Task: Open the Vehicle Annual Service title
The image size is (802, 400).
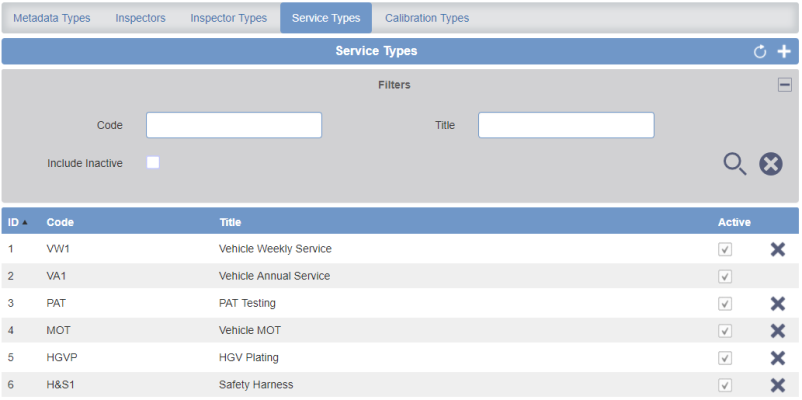Action: pos(275,276)
